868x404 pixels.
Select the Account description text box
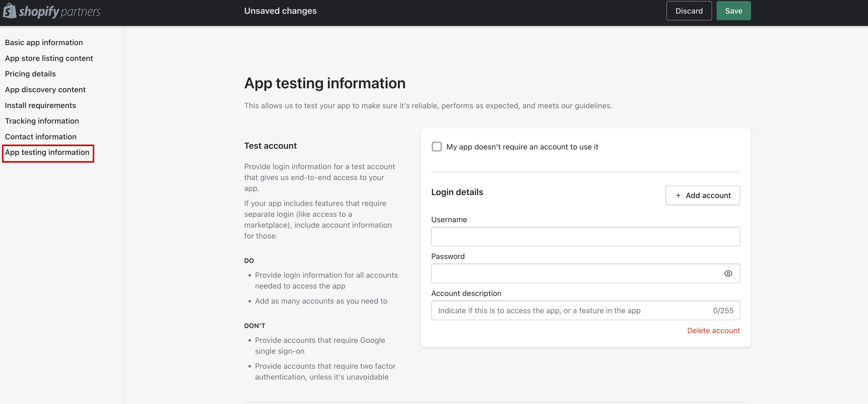click(x=573, y=310)
